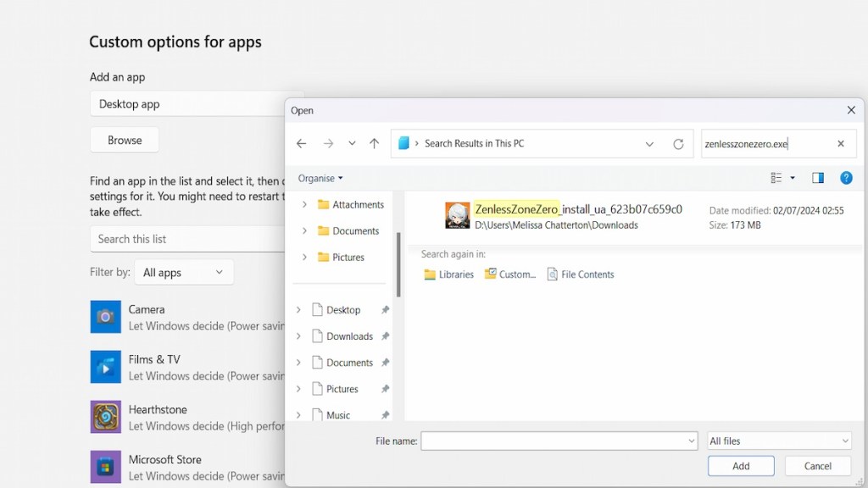This screenshot has width=868, height=488.
Task: Expand the Attachments folder in tree
Action: pos(304,205)
